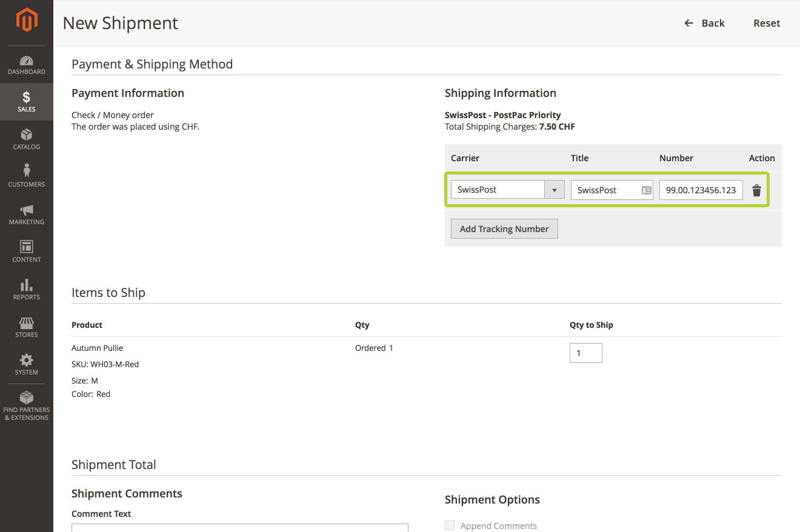Go Back to the previous page
Image resolution: width=800 pixels, height=532 pixels.
click(704, 23)
